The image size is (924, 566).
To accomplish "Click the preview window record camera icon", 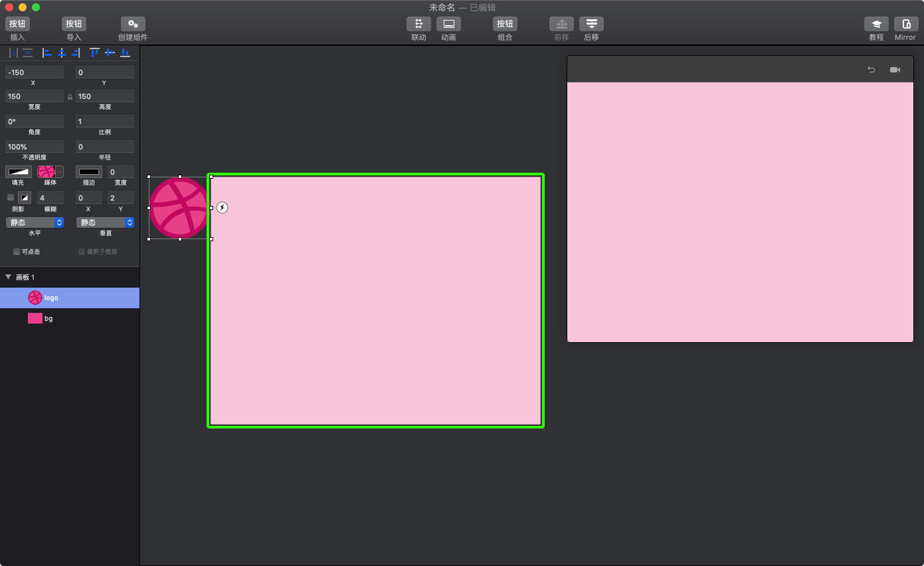I will (x=895, y=70).
